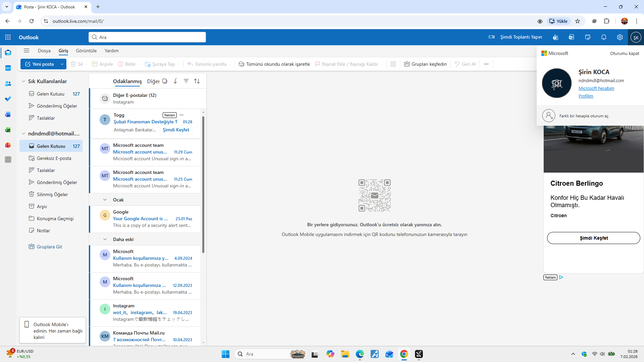This screenshot has width=644, height=362.
Task: Open Microsoft Edge from the taskbar
Action: [360, 354]
